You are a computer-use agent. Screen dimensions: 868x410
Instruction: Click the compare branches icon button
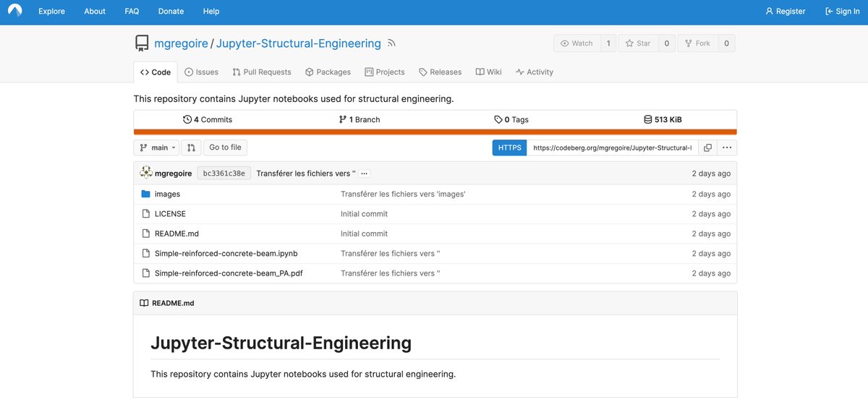click(191, 148)
